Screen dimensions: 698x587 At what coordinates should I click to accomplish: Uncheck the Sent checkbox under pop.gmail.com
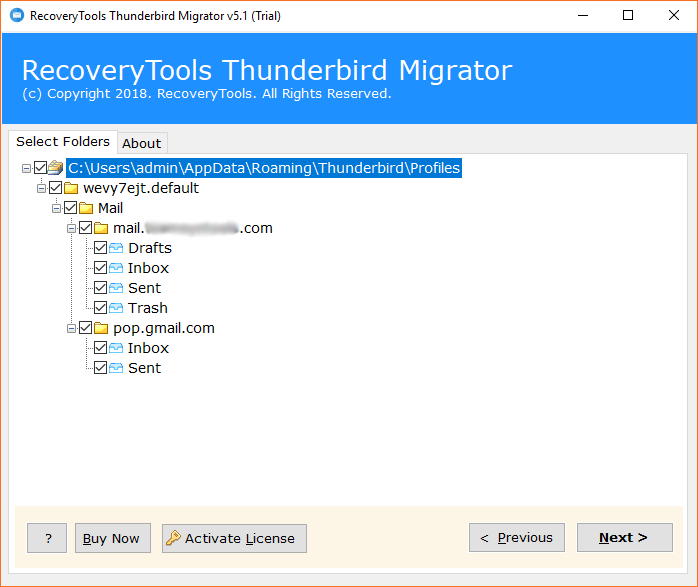pos(101,368)
